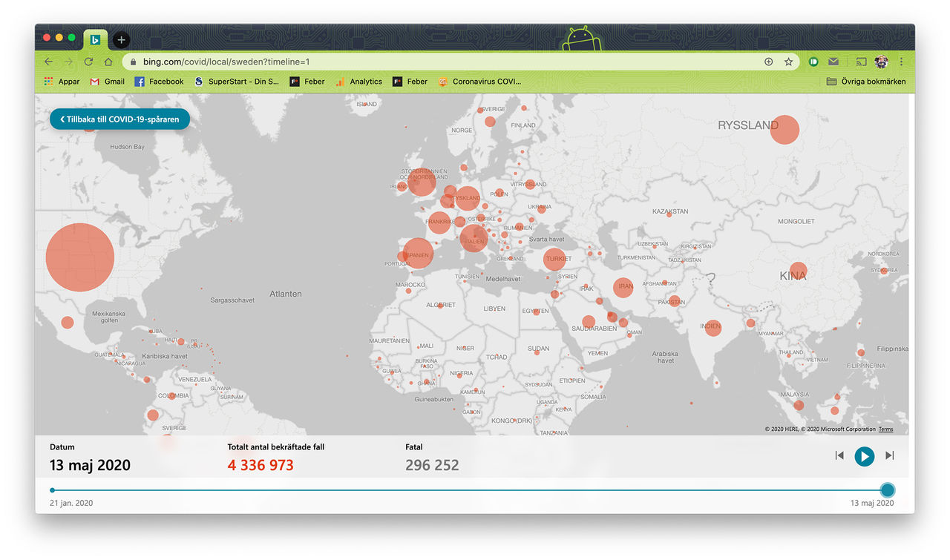Bookmark this page with star icon
950x560 pixels.
point(788,62)
